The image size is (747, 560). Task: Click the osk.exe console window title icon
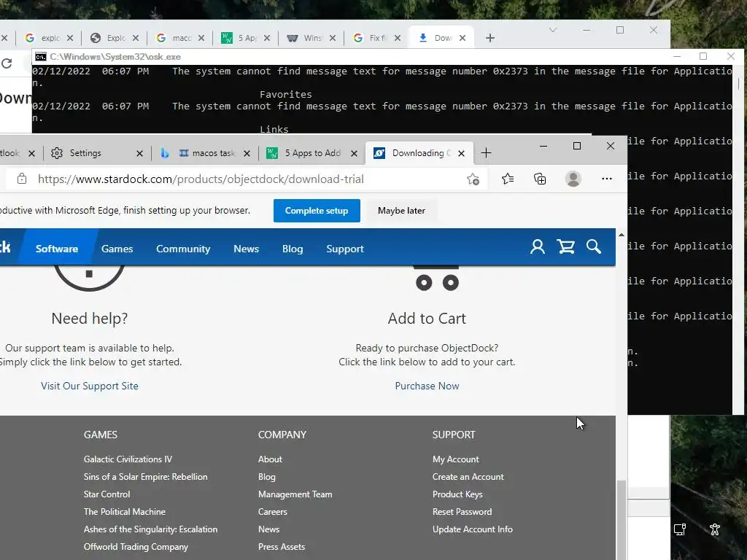[41, 57]
